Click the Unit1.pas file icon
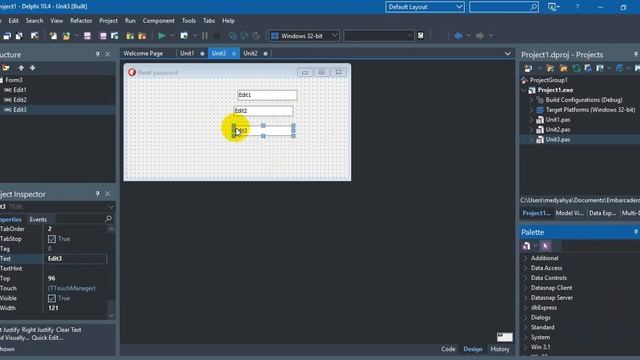The width and height of the screenshot is (640, 360). [540, 120]
